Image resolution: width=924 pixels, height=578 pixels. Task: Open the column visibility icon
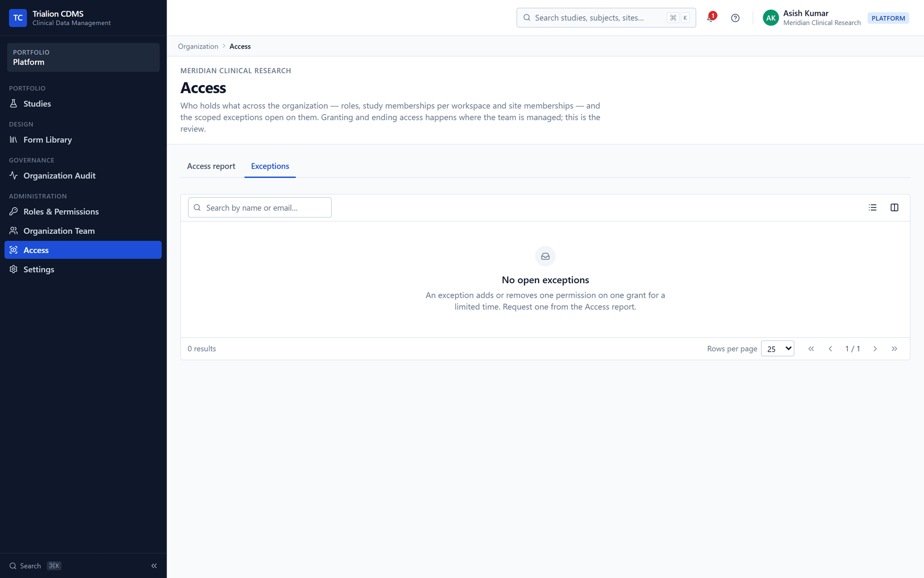tap(894, 208)
